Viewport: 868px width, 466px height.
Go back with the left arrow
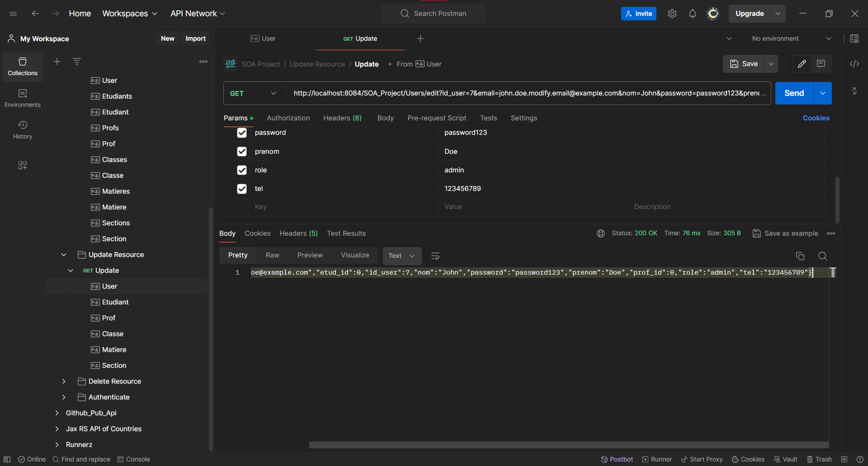35,14
